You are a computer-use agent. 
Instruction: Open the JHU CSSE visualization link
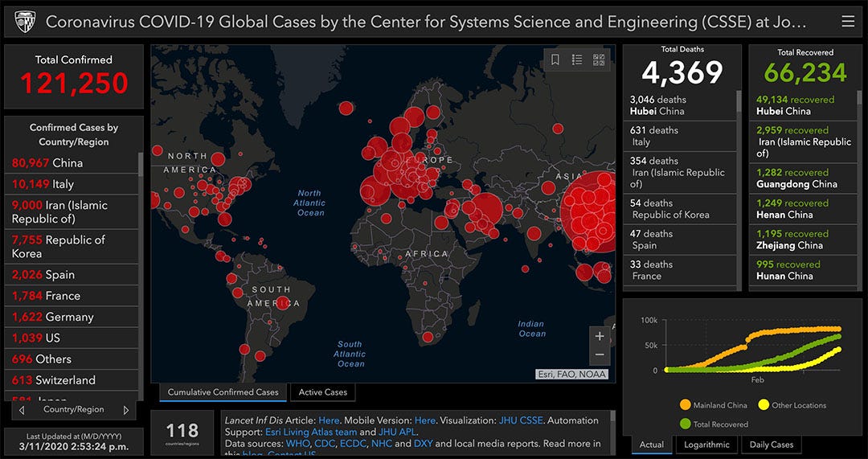(522, 420)
